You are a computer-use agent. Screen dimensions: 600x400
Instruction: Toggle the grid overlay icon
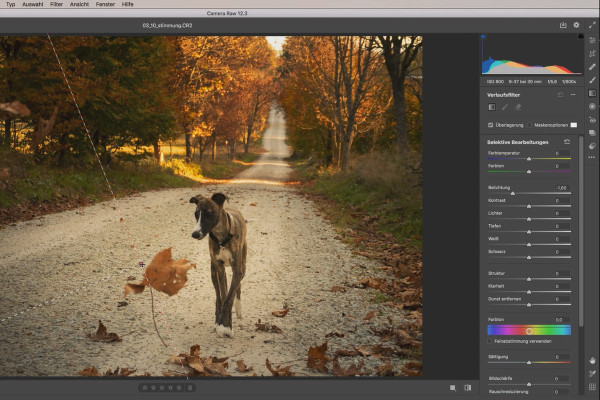[x=592, y=387]
